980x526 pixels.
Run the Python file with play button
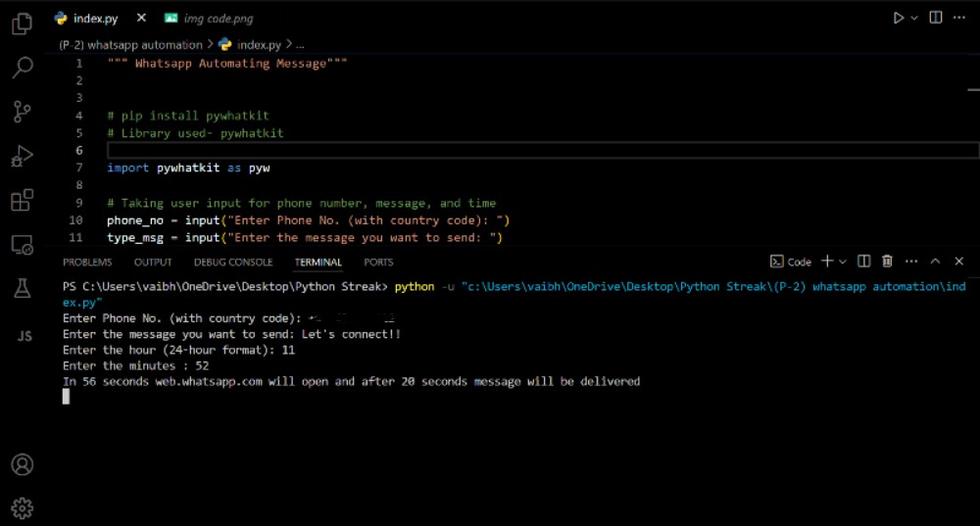click(x=898, y=18)
